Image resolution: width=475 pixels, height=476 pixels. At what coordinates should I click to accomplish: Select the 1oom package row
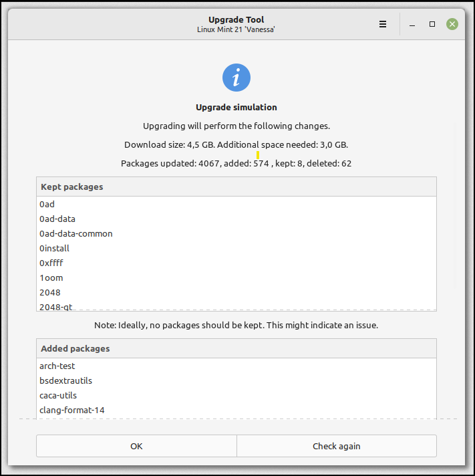[x=236, y=277]
